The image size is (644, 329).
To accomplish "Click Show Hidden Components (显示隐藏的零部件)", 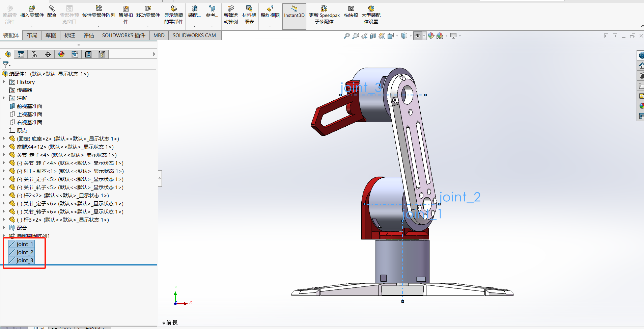I will tap(174, 15).
